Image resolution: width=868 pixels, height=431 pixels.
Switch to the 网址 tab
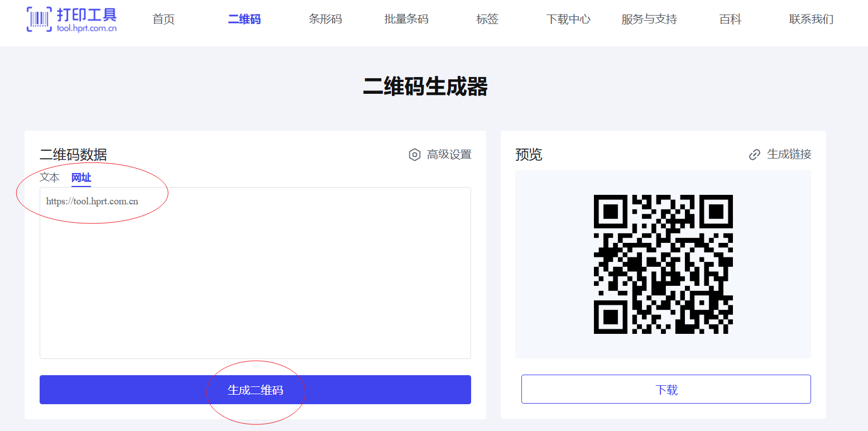point(81,178)
